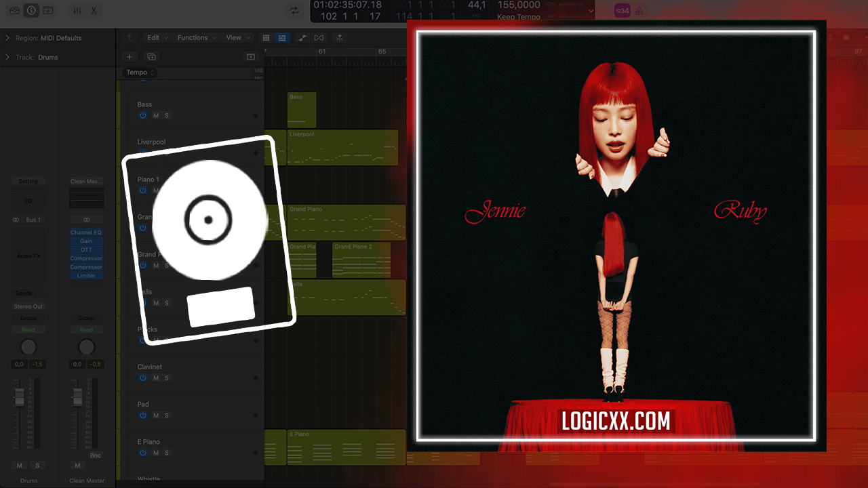868x488 pixels.
Task: Solo the Drums channel strip
Action: tap(37, 466)
